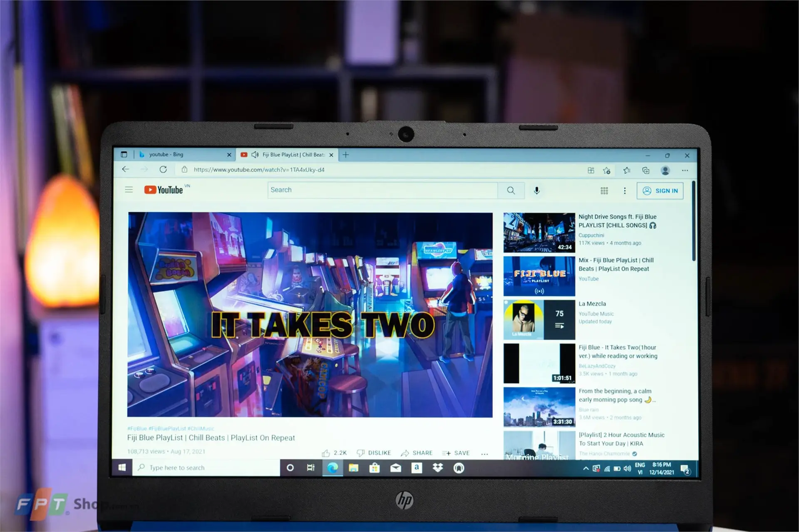This screenshot has height=532, width=799.
Task: Open more actions ellipsis under video
Action: click(484, 454)
